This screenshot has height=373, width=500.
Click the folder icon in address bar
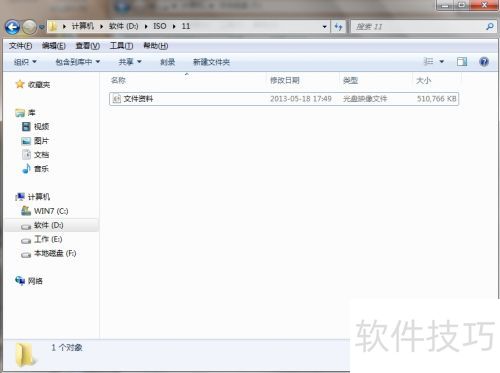coord(52,26)
